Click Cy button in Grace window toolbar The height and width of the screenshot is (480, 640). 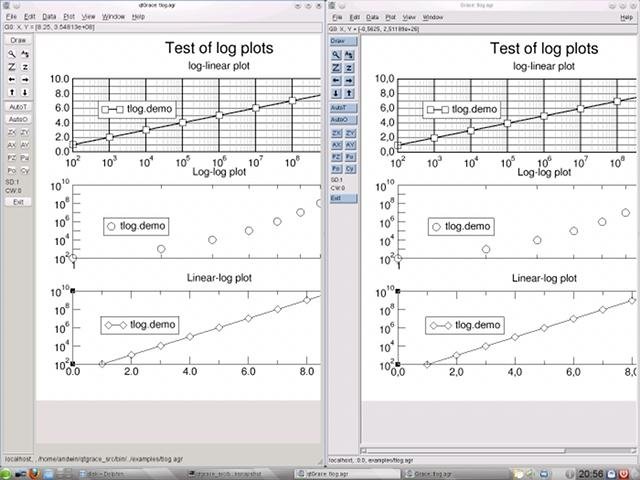[x=350, y=169]
